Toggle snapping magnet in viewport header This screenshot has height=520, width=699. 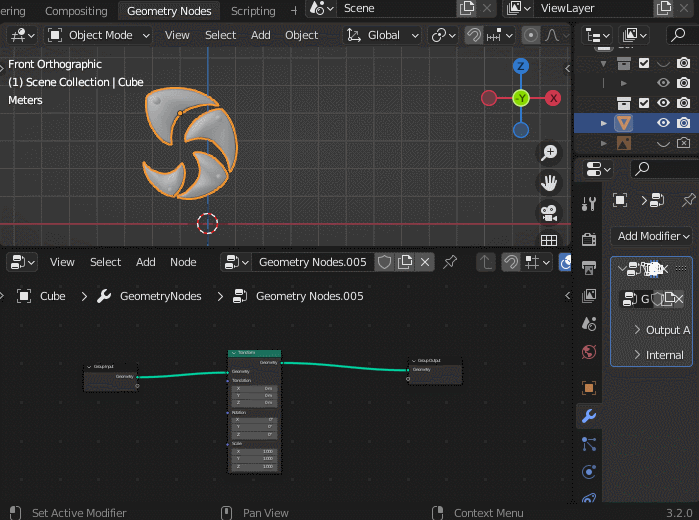pos(474,35)
